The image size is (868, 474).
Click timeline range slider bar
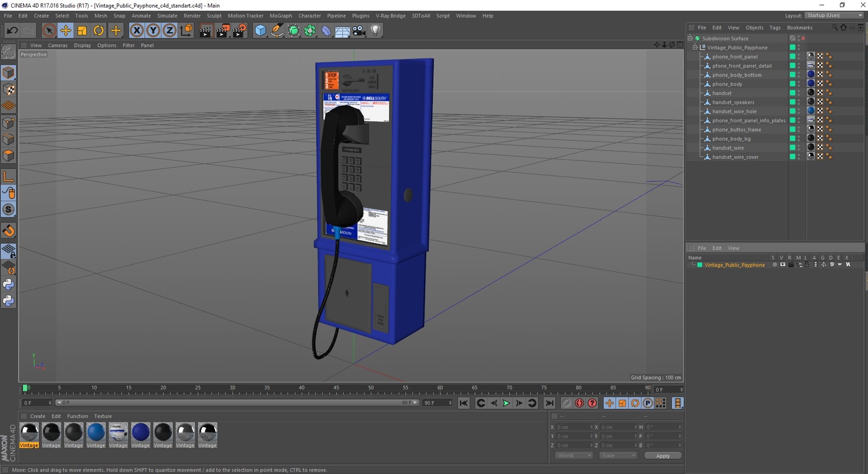[x=237, y=403]
